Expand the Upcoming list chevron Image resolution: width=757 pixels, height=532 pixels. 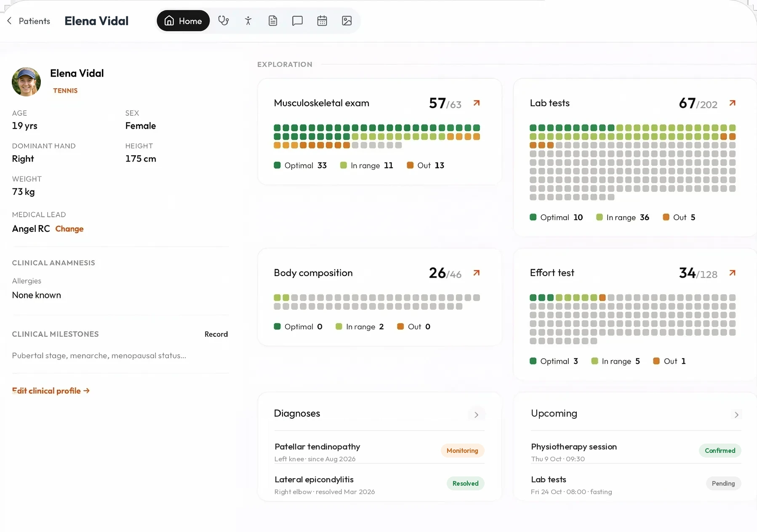736,415
